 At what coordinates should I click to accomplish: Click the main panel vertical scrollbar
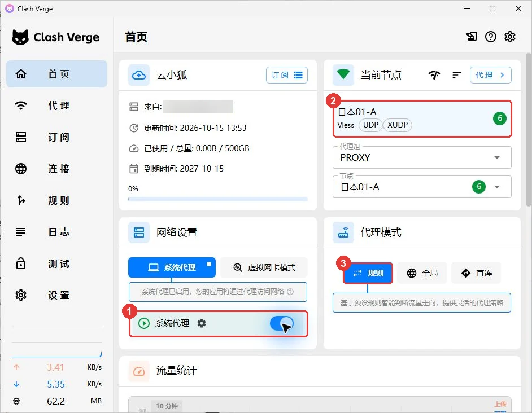(529, 130)
